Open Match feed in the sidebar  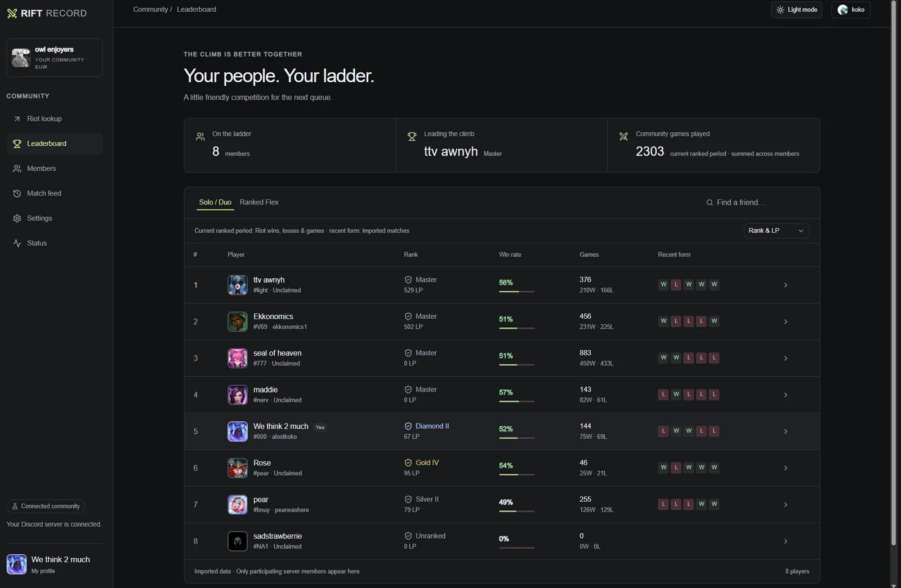[55, 193]
